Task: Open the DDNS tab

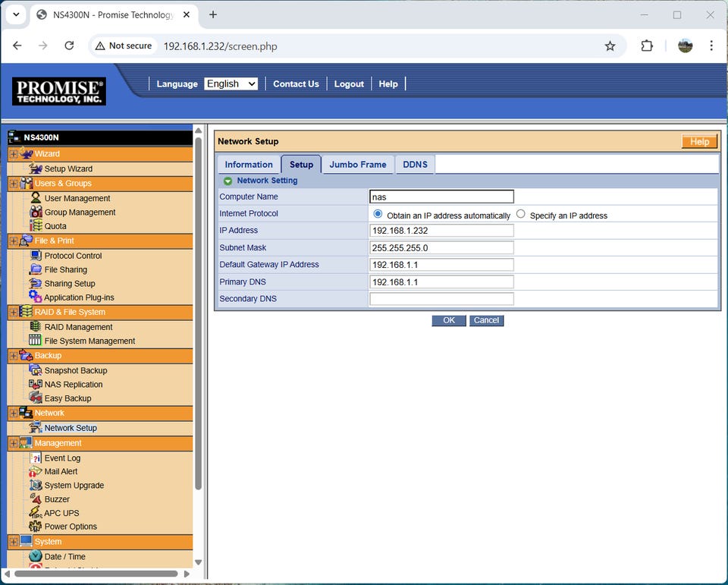Action: click(x=415, y=165)
